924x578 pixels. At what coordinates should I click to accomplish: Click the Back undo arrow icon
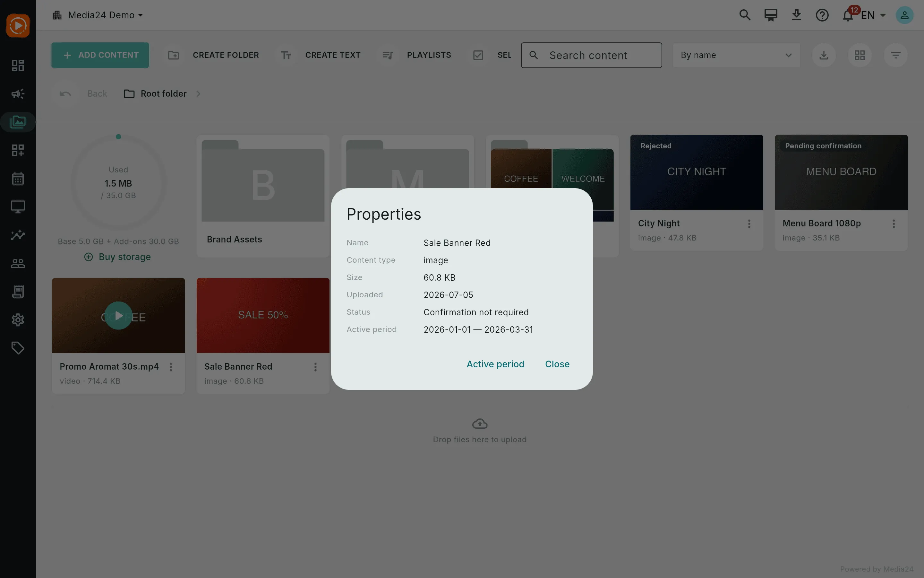[x=65, y=94]
